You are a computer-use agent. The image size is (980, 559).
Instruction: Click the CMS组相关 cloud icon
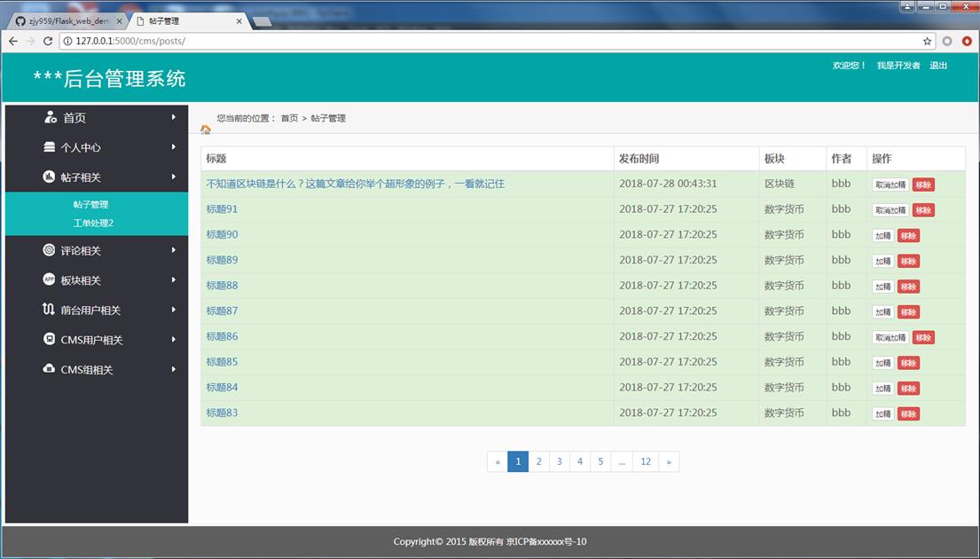tap(49, 368)
